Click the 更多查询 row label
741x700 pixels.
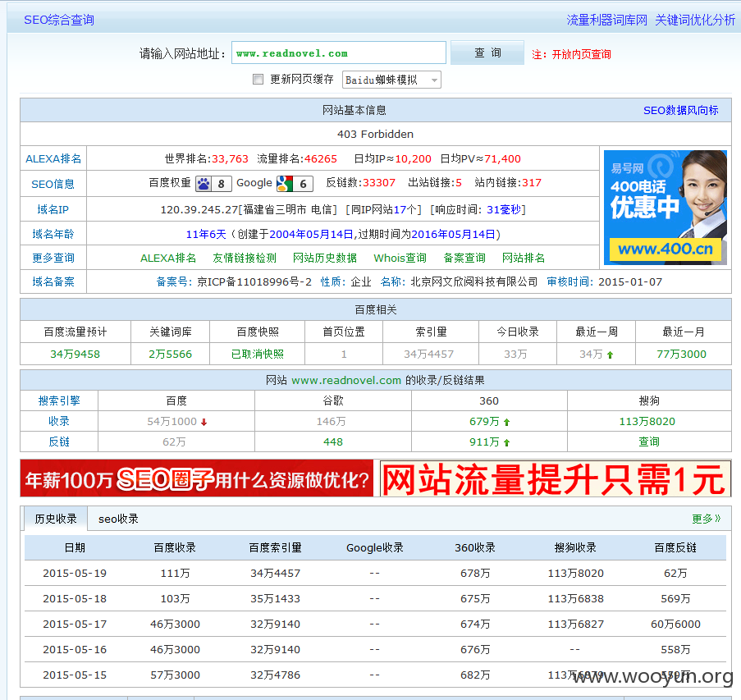[53, 258]
